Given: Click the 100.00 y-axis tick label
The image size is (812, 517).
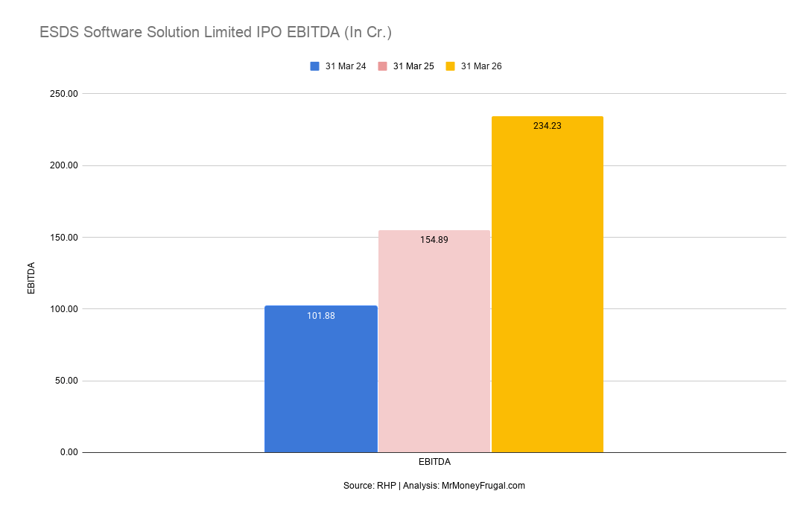Looking at the screenshot, I should click(x=64, y=308).
